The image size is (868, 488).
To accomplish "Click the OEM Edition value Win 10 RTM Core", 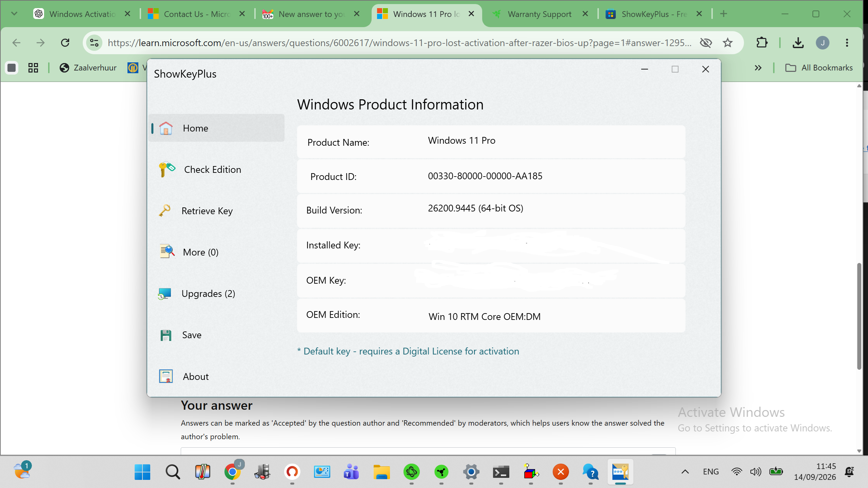I will 485,317.
